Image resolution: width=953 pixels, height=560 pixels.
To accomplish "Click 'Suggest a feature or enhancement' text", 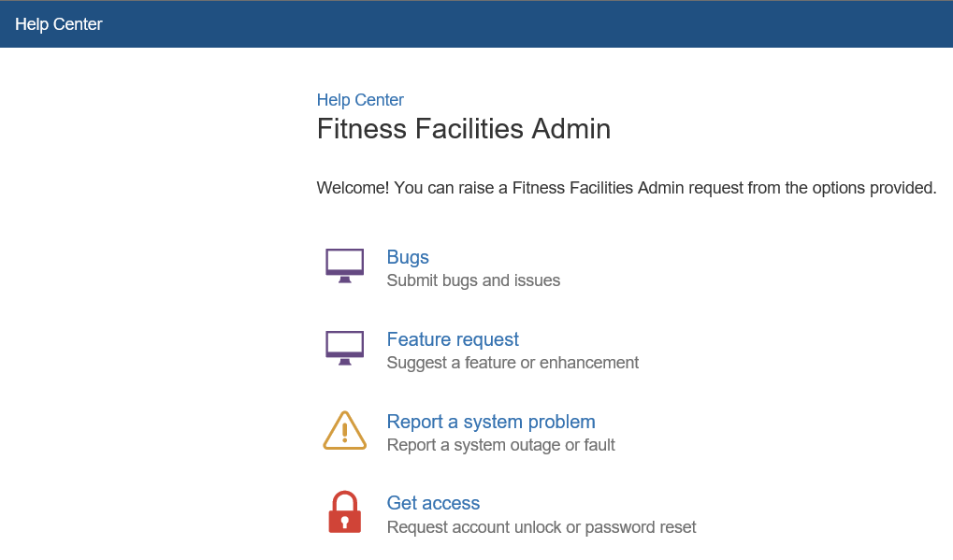I will pos(513,363).
